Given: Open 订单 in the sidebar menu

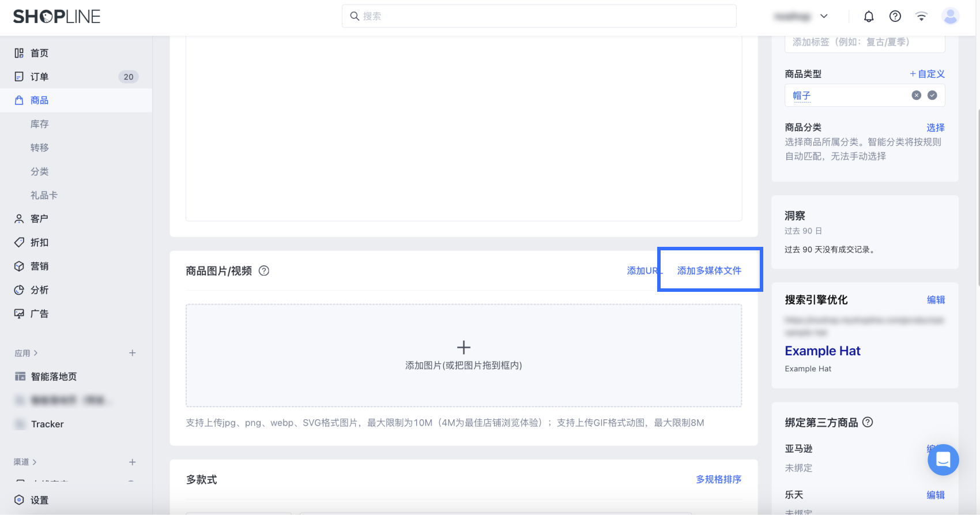Looking at the screenshot, I should tap(39, 77).
